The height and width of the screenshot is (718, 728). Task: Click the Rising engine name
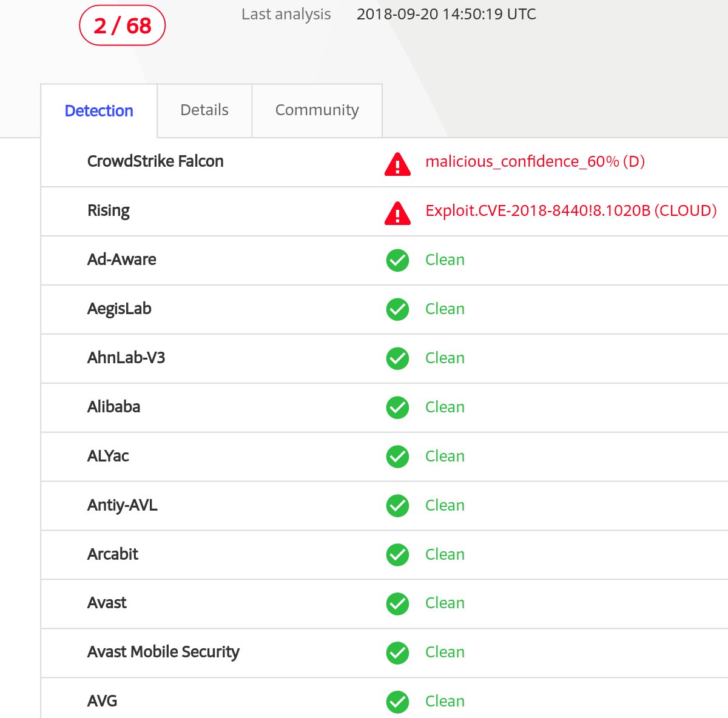[109, 211]
